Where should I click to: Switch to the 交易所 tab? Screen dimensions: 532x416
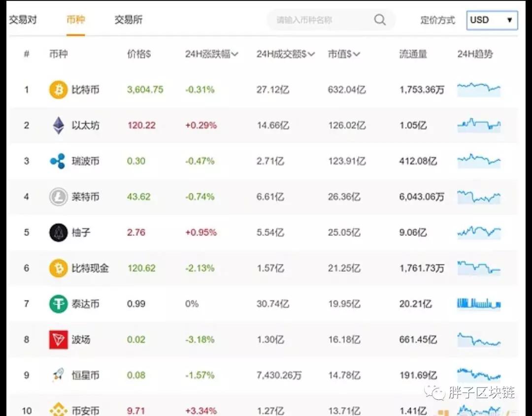(129, 20)
